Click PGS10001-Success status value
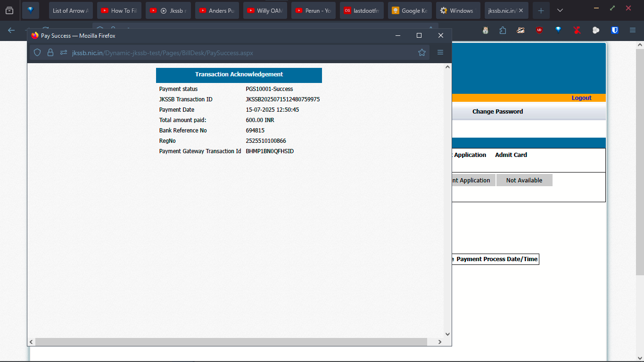The image size is (644, 362). click(x=269, y=89)
